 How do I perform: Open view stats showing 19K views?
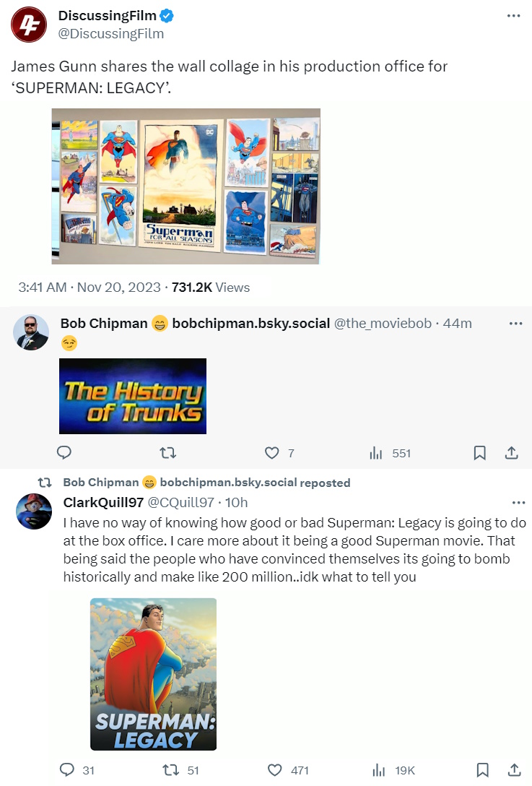tap(393, 770)
